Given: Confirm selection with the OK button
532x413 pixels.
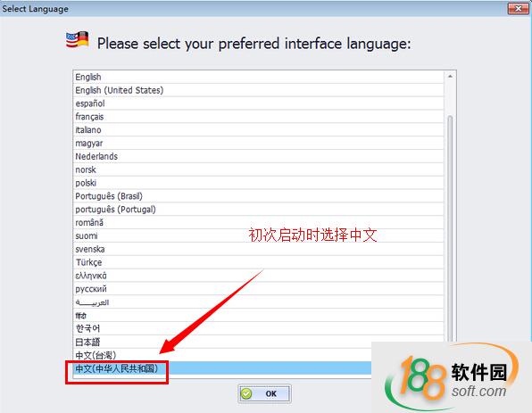Looking at the screenshot, I should coord(264,393).
